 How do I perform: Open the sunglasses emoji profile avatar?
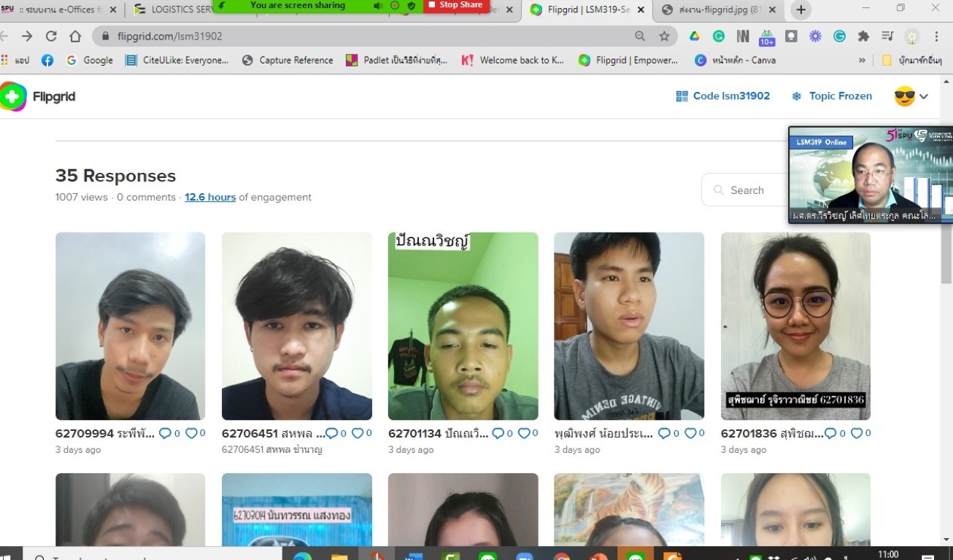pyautogui.click(x=904, y=96)
